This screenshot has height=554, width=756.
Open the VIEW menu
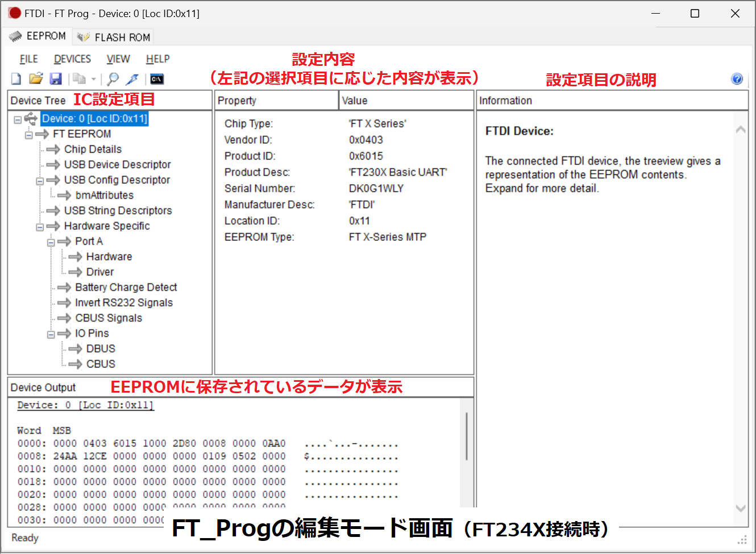click(x=118, y=59)
